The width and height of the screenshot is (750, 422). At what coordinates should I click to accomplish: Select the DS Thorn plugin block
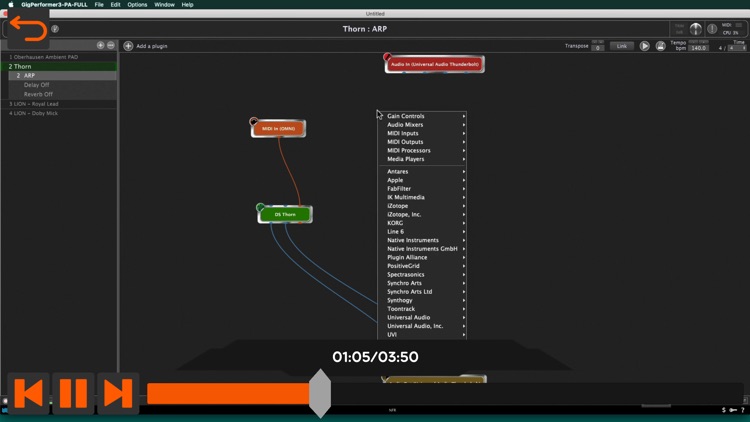(x=285, y=214)
